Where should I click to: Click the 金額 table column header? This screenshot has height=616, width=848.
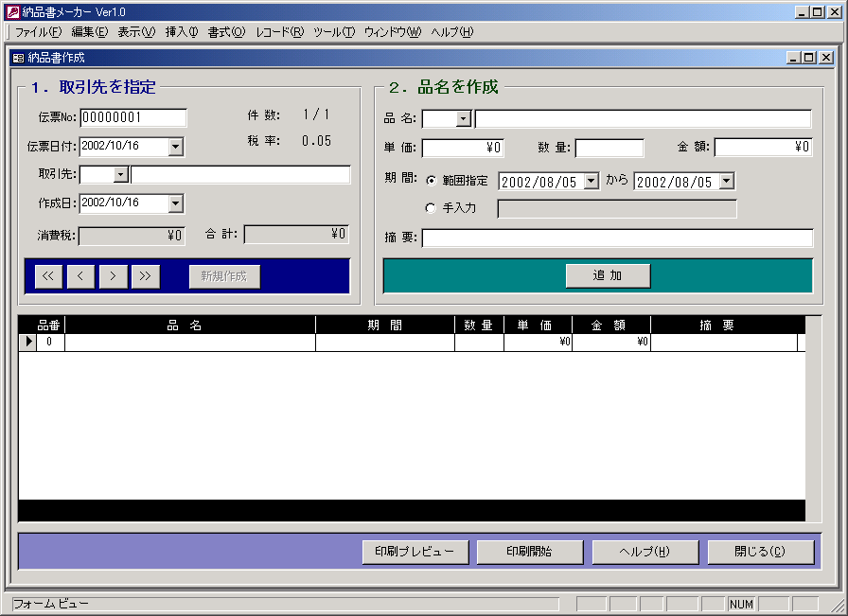coord(611,326)
